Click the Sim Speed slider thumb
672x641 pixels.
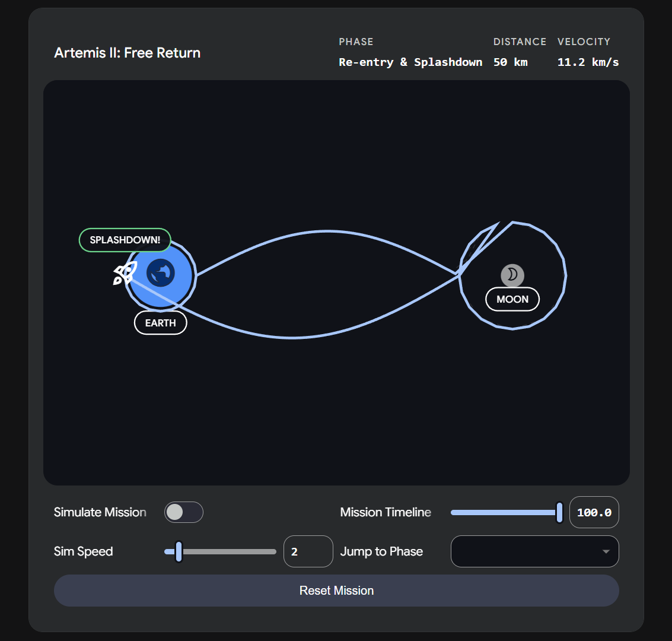[x=179, y=551]
